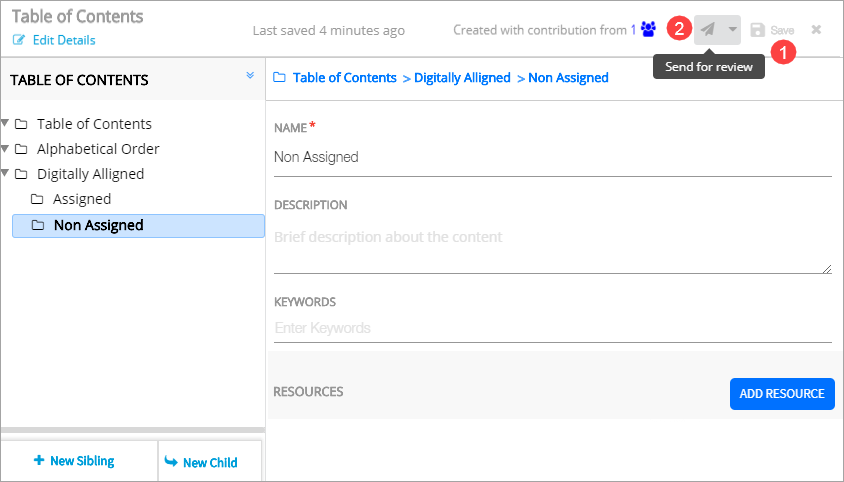Collapse the Table of Contents sidebar panel
Image resolution: width=844 pixels, height=482 pixels.
[250, 76]
